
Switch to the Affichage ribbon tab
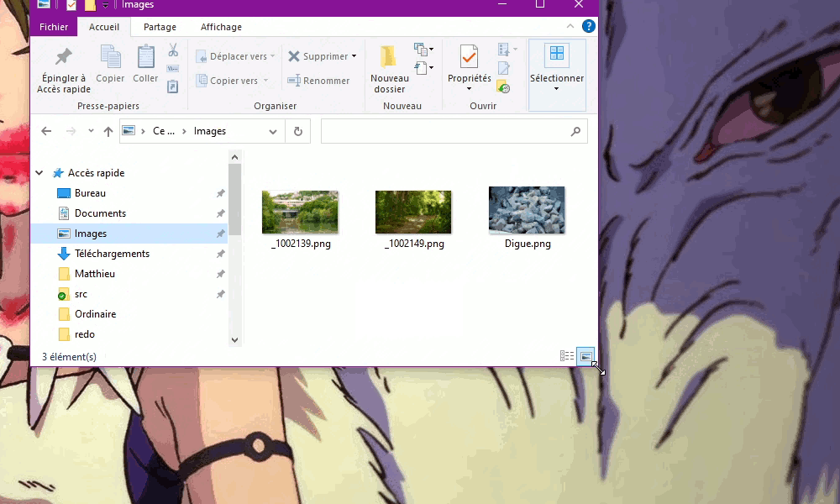[x=221, y=27]
